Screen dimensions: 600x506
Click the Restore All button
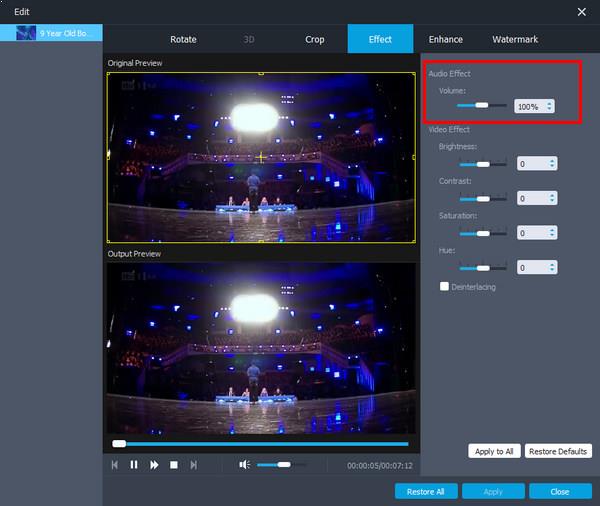[426, 491]
